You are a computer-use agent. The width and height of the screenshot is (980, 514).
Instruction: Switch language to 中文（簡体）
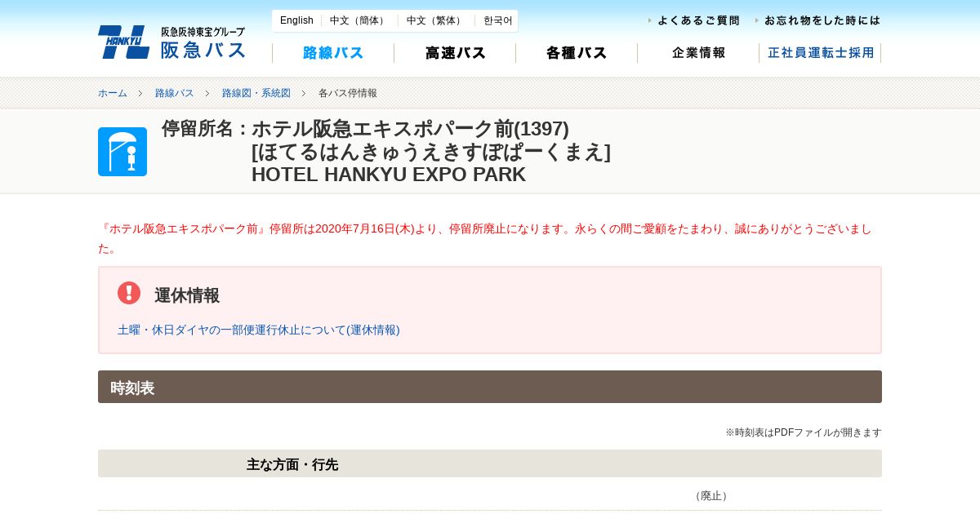click(359, 20)
